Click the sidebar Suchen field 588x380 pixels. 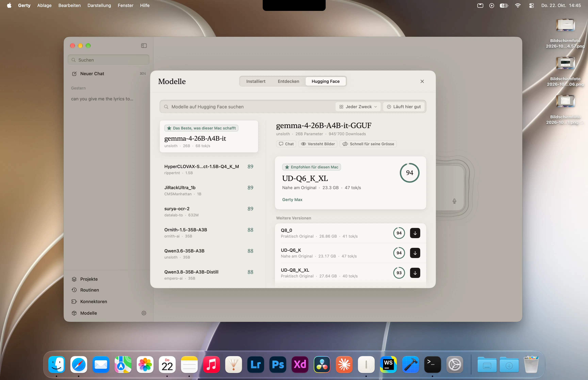pyautogui.click(x=109, y=60)
